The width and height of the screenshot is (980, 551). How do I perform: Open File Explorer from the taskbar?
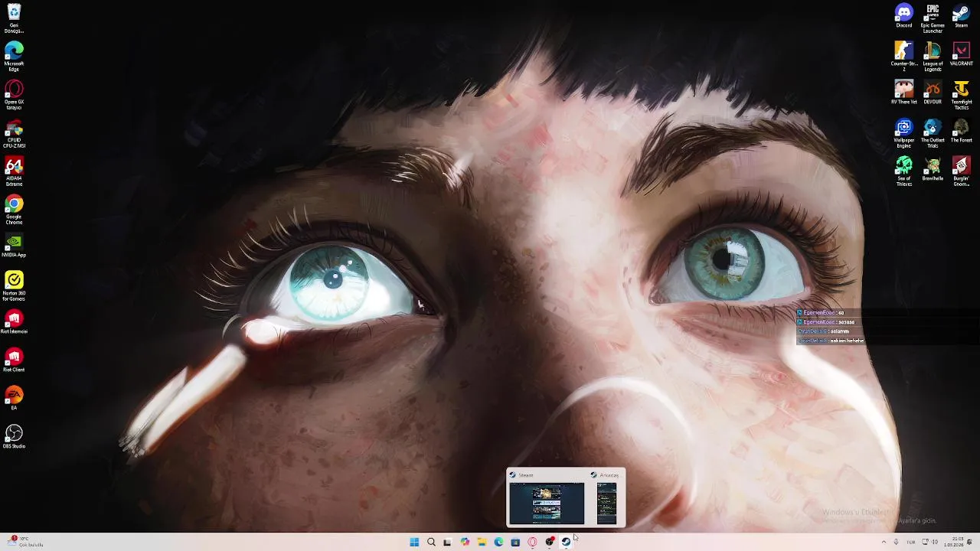pyautogui.click(x=482, y=542)
